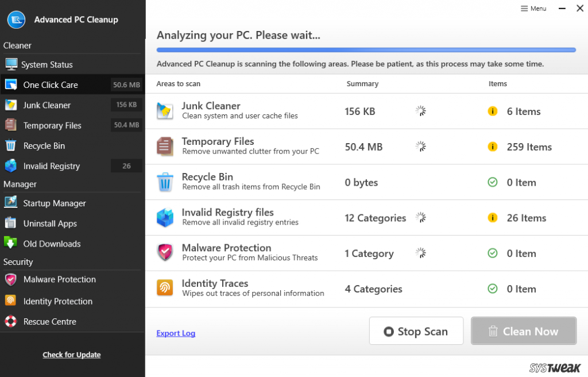Click the Recycle Bin row title text
The height and width of the screenshot is (377, 588).
point(207,177)
